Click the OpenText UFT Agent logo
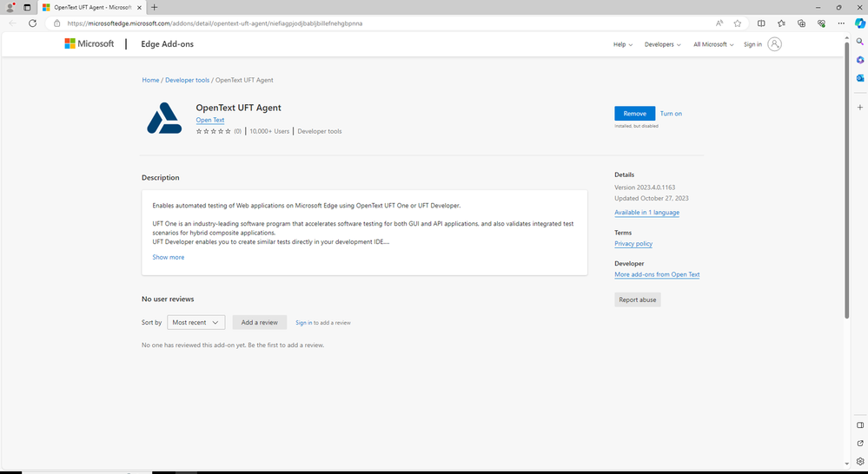This screenshot has width=868, height=474. tap(164, 118)
